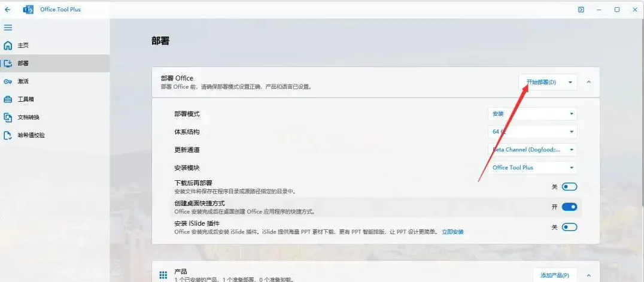Enable the 下载后再部署 switch
Image resolution: width=644 pixels, height=282 pixels.
point(569,187)
